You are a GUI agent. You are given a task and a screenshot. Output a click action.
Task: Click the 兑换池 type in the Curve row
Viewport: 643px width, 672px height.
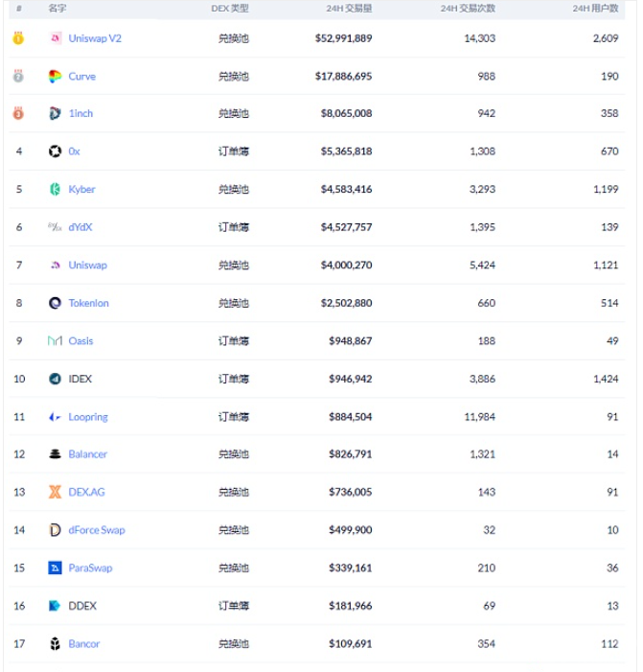234,77
